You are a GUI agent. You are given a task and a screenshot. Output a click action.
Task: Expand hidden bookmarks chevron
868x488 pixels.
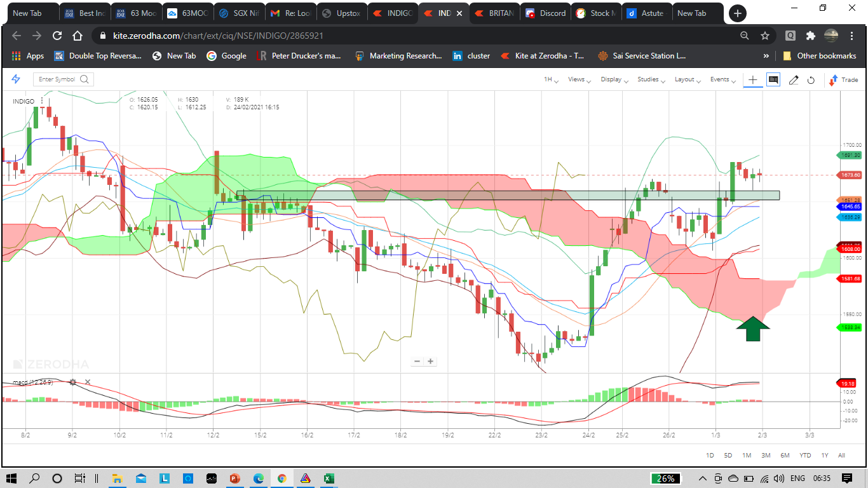tap(766, 56)
